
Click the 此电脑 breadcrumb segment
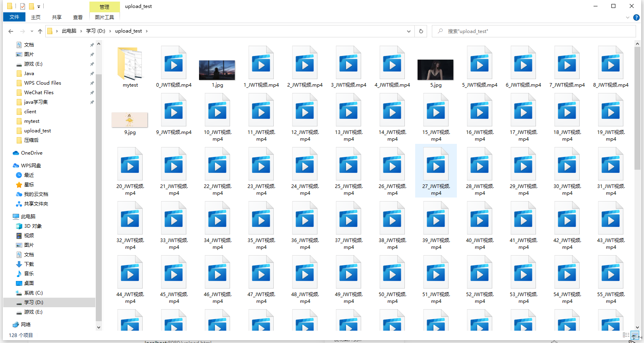(69, 31)
